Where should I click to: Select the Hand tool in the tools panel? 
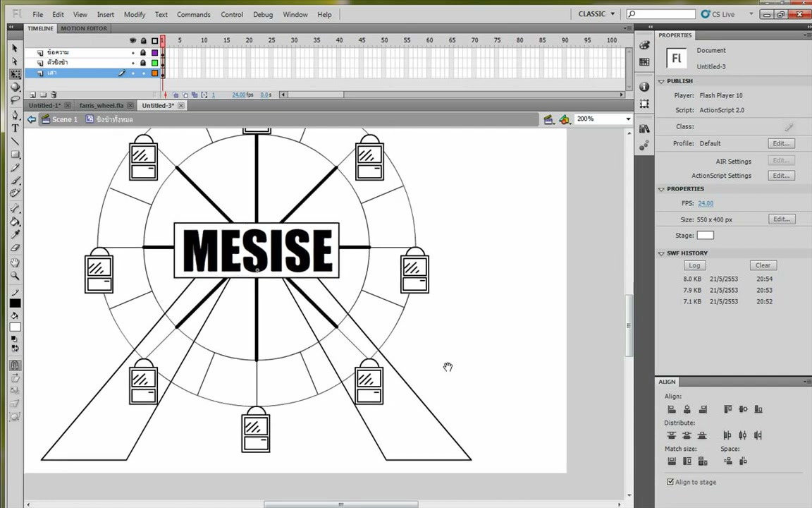point(15,262)
